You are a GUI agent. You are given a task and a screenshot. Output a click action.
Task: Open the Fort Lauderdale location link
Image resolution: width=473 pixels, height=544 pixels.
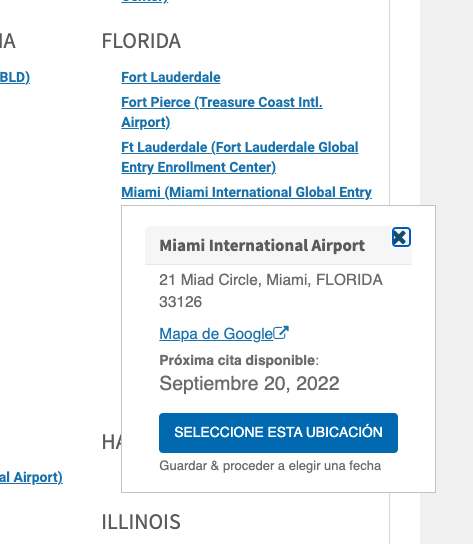click(171, 77)
